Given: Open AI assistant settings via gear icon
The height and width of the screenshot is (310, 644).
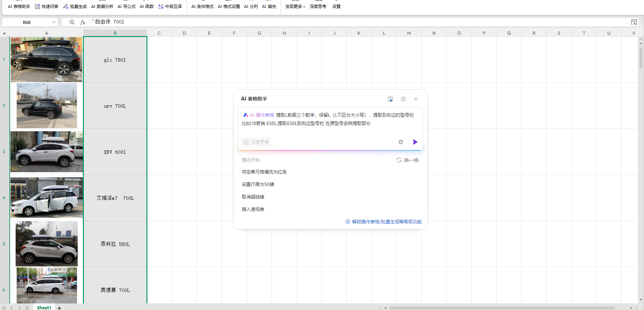Looking at the screenshot, I should 403,99.
